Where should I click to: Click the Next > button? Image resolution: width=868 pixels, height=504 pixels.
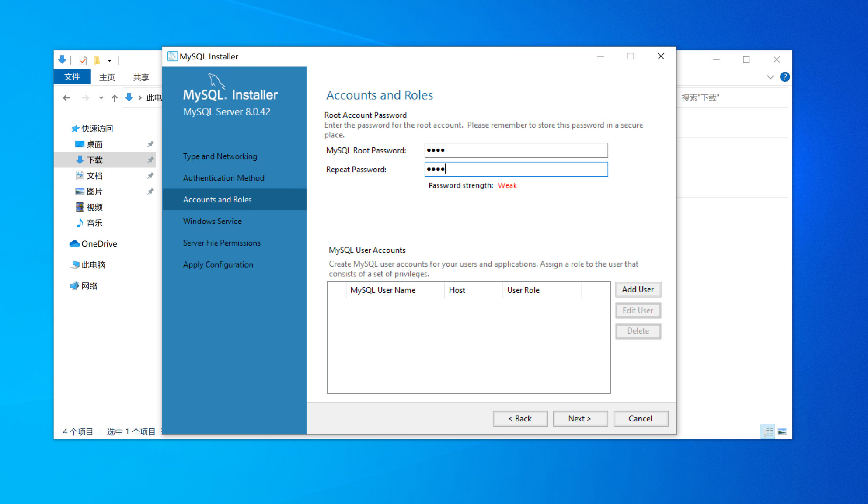tap(580, 419)
